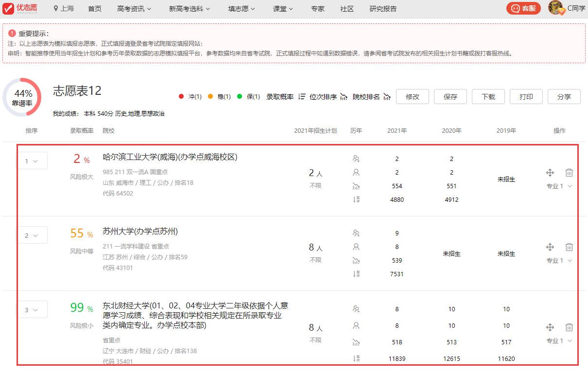Screen dimensions: 588x374
Task: Click the planned enrollment icon in 东北财经大学 row
Action: pos(356,309)
